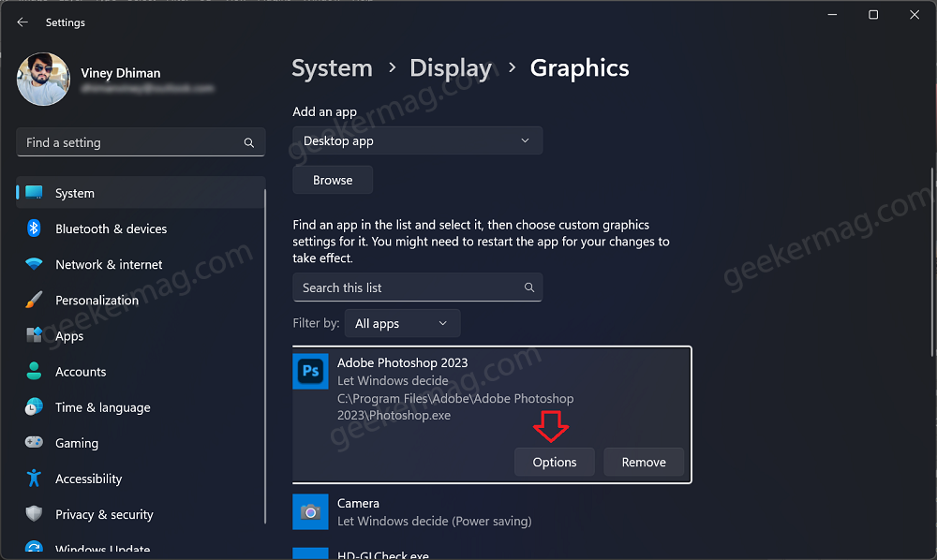
Task: Click the Personalization paintbrush icon
Action: tap(34, 300)
